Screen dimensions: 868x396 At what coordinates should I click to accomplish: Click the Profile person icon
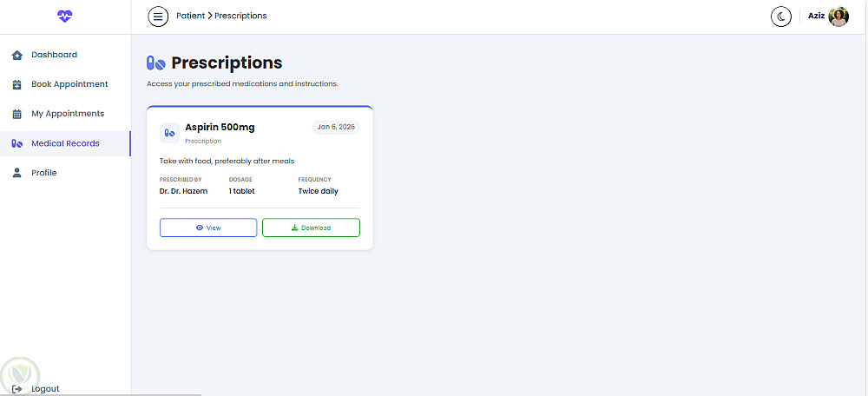tap(17, 174)
